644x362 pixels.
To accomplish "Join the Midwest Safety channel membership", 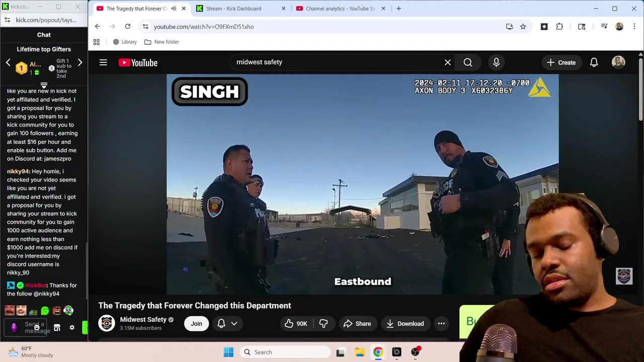I will (196, 324).
